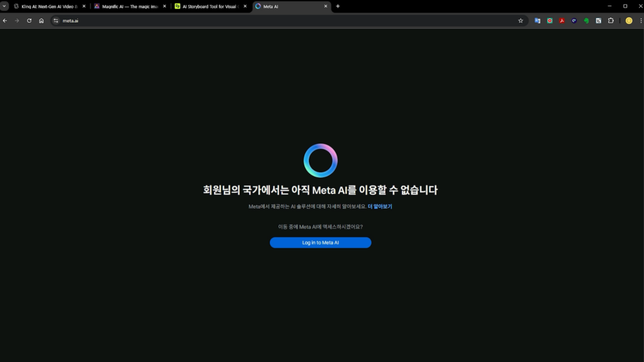
Task: Open the Extensions puzzle menu
Action: [x=611, y=21]
